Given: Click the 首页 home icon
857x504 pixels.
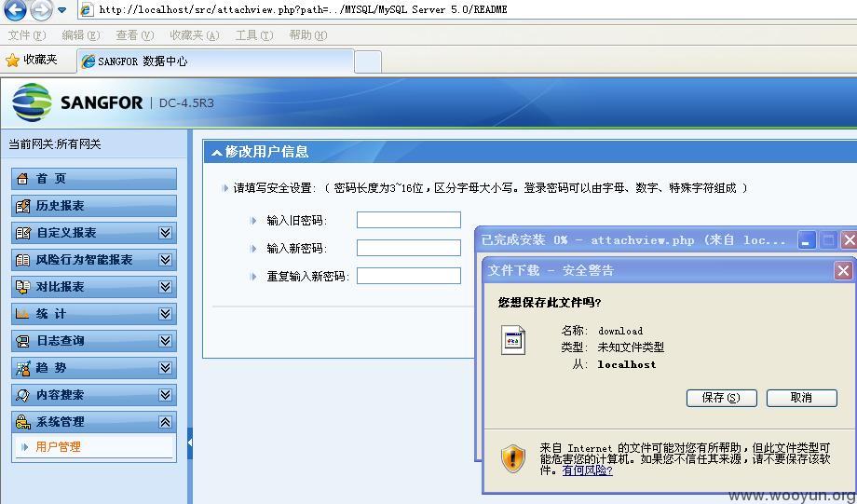Looking at the screenshot, I should 22,179.
